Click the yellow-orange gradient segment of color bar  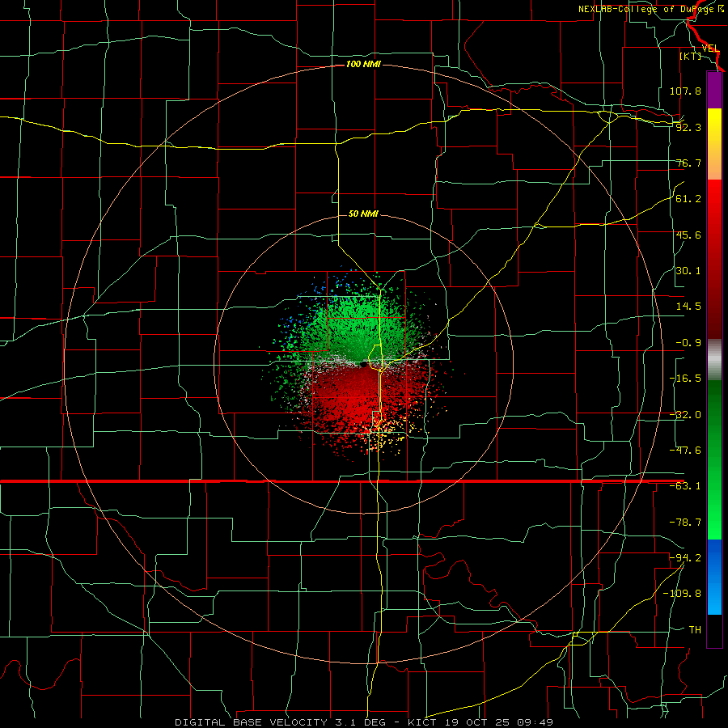pos(714,144)
